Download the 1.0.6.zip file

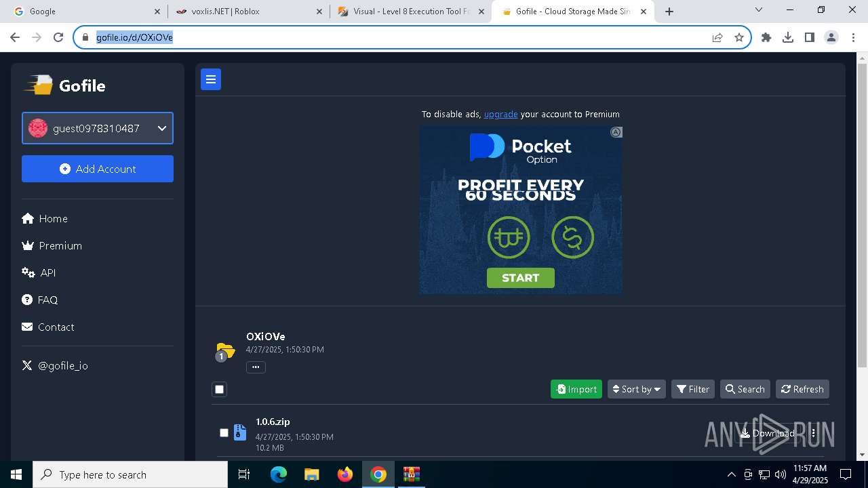pyautogui.click(x=768, y=433)
